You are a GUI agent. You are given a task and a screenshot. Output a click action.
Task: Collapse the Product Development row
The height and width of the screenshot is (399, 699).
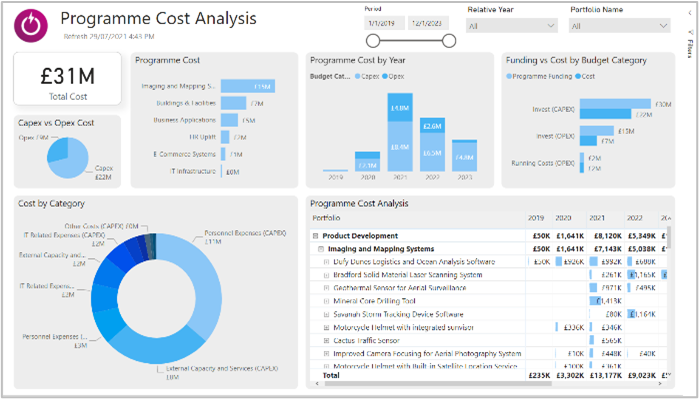pos(316,236)
